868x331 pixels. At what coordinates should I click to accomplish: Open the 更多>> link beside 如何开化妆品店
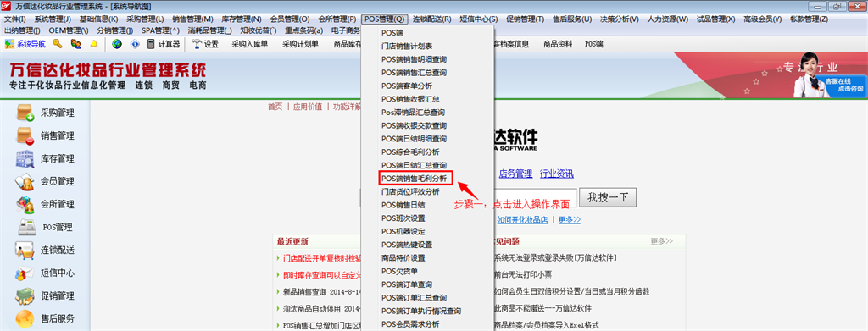(x=570, y=219)
